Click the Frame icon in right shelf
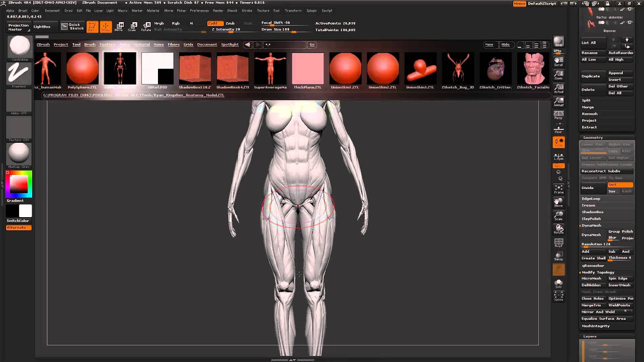Viewport: 644px width, 362px height. [558, 189]
